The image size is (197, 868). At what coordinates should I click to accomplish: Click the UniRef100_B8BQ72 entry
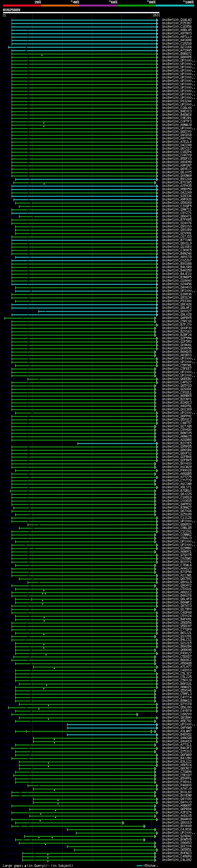177,54
